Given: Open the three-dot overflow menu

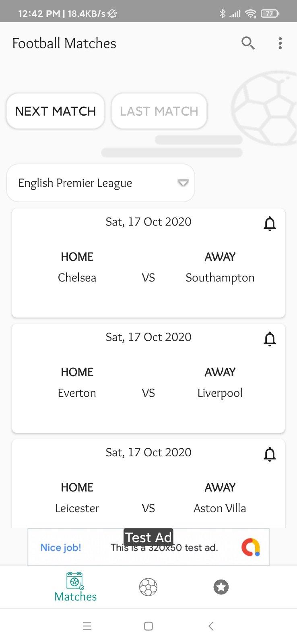Looking at the screenshot, I should click(280, 43).
